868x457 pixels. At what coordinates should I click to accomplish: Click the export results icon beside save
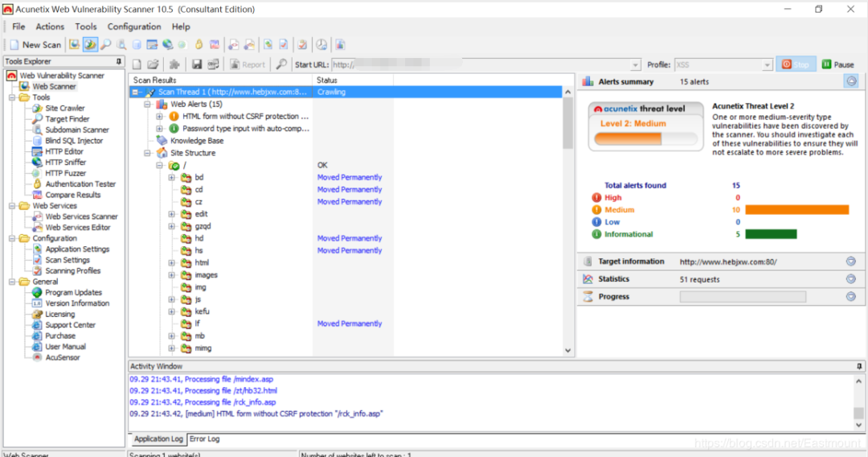tap(213, 65)
